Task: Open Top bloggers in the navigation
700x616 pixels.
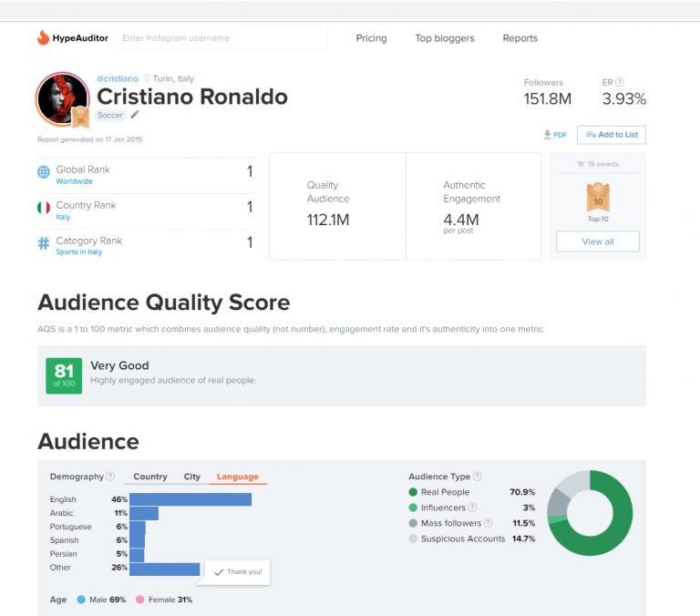Action: pos(445,38)
